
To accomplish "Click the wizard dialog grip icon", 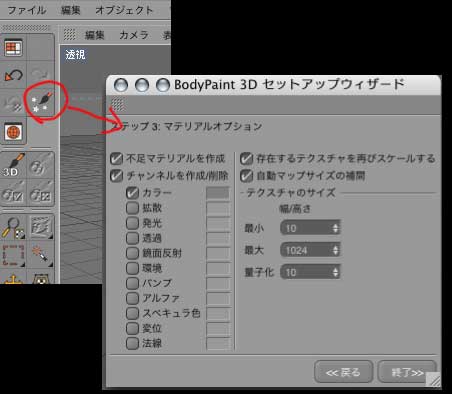I will [x=117, y=105].
